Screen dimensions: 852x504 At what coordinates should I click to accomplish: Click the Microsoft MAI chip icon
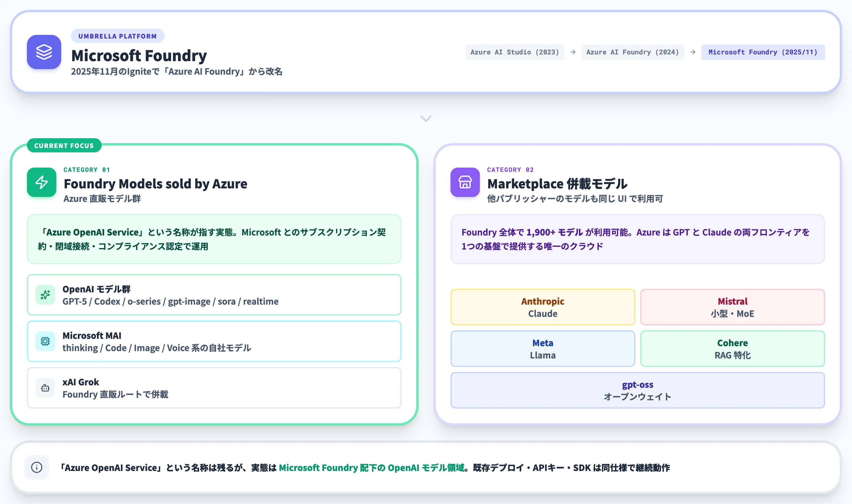(45, 341)
